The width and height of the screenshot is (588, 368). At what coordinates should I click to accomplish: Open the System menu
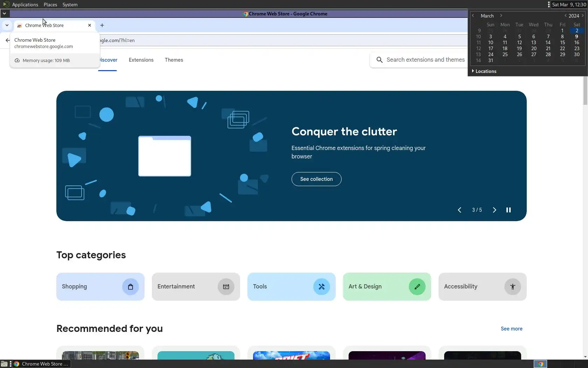tap(70, 5)
